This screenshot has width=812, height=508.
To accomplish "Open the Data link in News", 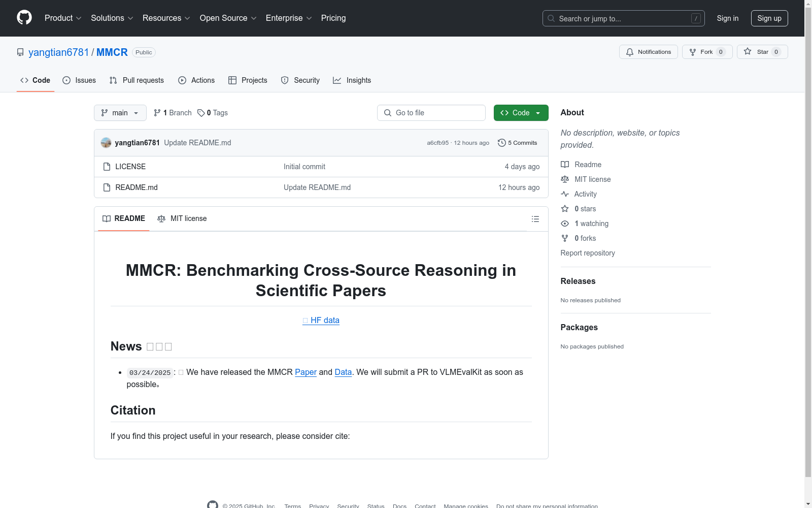I will click(x=343, y=372).
